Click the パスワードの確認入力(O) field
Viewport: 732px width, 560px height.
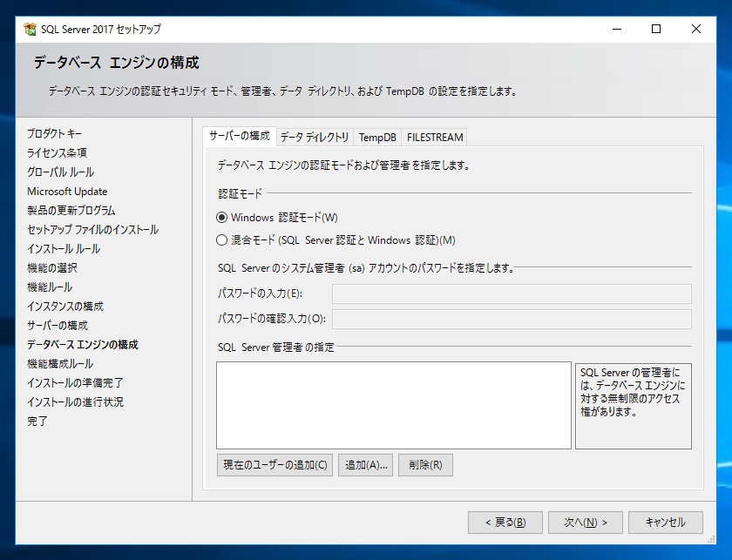click(x=512, y=320)
